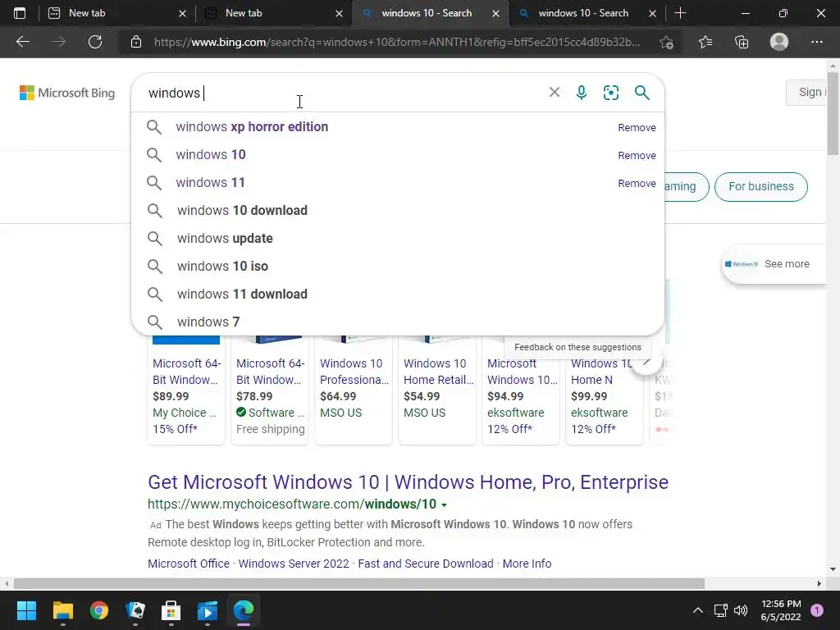
Task: Open the Collections icon in the toolbar
Action: [742, 42]
